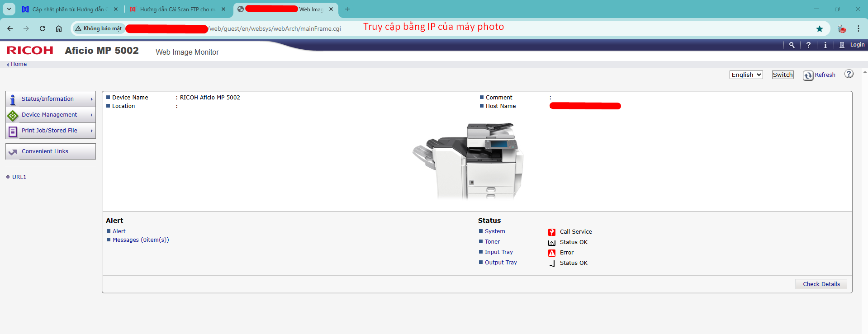868x334 pixels.
Task: Open the System status link
Action: (x=495, y=231)
